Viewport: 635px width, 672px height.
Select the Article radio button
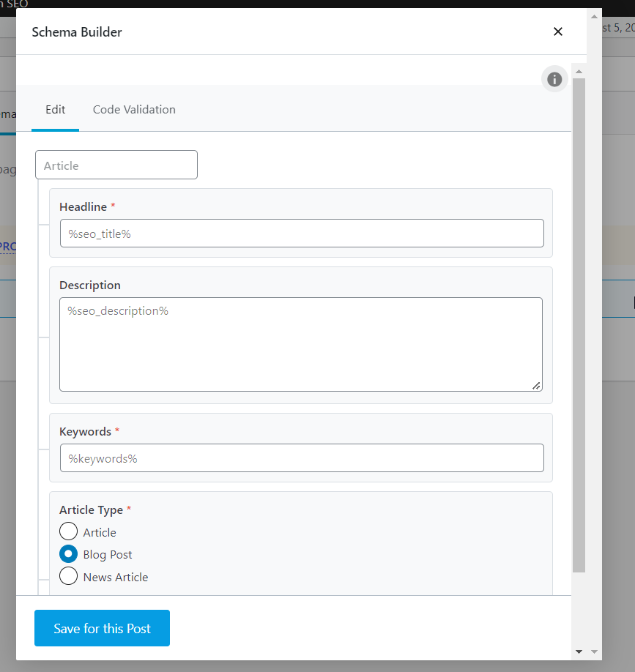click(x=69, y=531)
